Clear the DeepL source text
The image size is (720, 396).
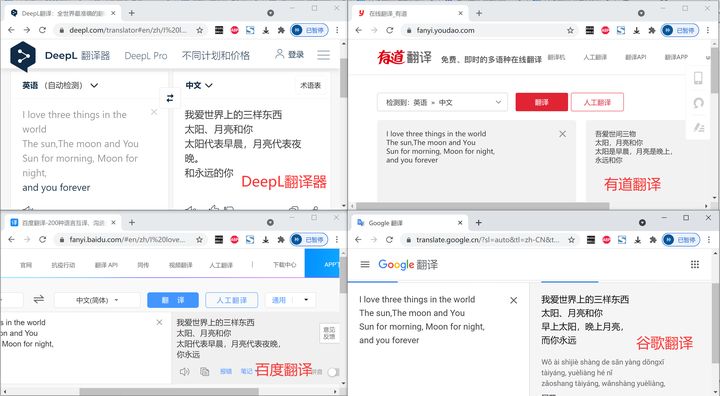tap(154, 112)
